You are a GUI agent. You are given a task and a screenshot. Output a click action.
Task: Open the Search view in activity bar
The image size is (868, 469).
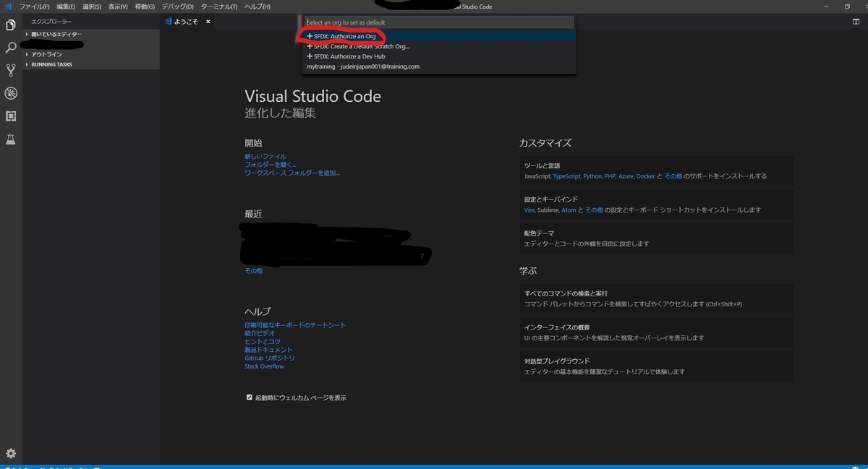pos(11,48)
